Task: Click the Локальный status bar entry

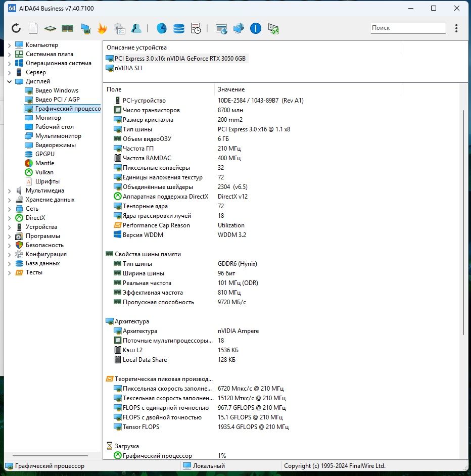Action: tap(204, 466)
